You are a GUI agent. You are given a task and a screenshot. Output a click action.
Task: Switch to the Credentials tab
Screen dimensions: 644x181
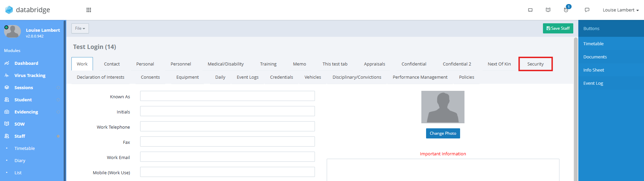(x=282, y=77)
